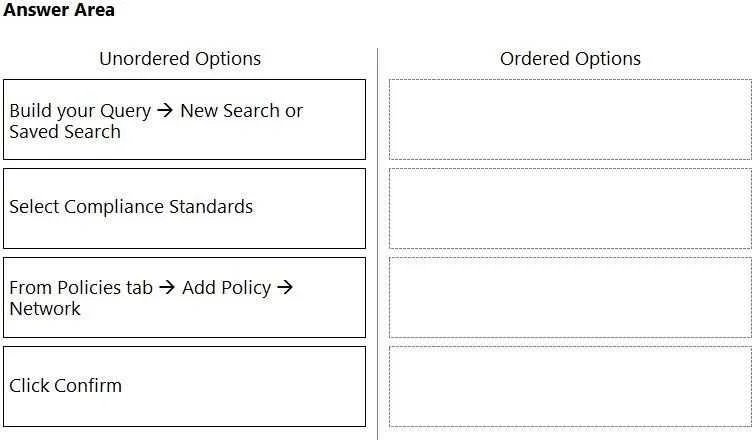
Task: Click the "Unordered Options" column header
Action: (x=180, y=59)
